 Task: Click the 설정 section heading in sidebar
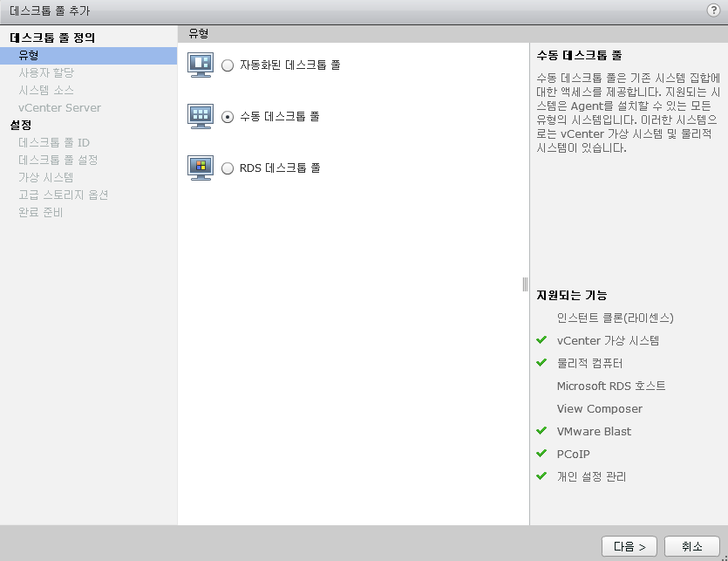pos(21,125)
